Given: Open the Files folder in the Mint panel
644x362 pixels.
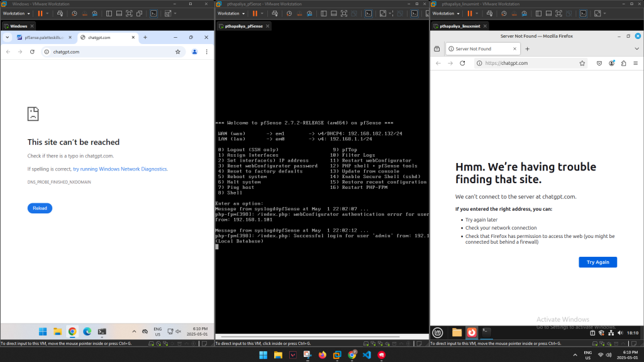Looking at the screenshot, I should tap(457, 332).
